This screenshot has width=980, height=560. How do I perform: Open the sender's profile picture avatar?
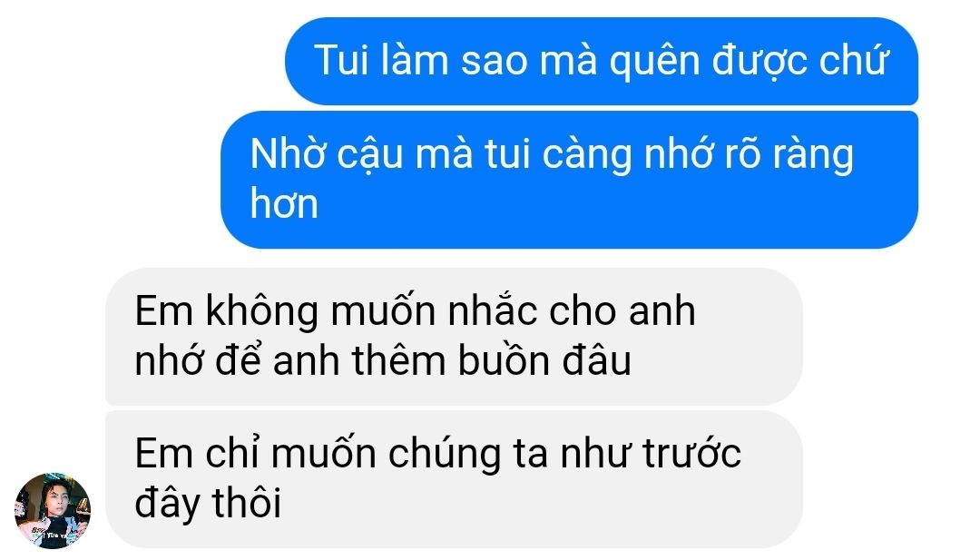click(x=53, y=510)
